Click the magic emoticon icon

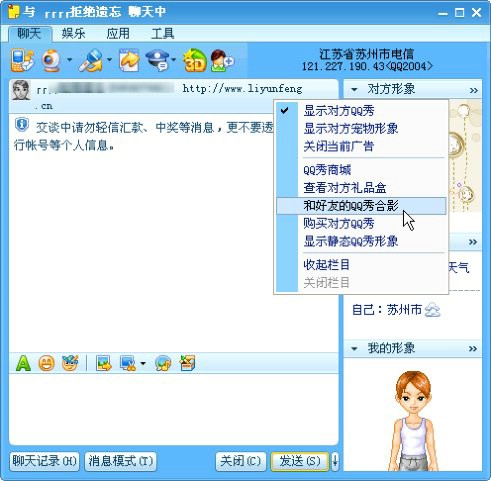[70, 363]
